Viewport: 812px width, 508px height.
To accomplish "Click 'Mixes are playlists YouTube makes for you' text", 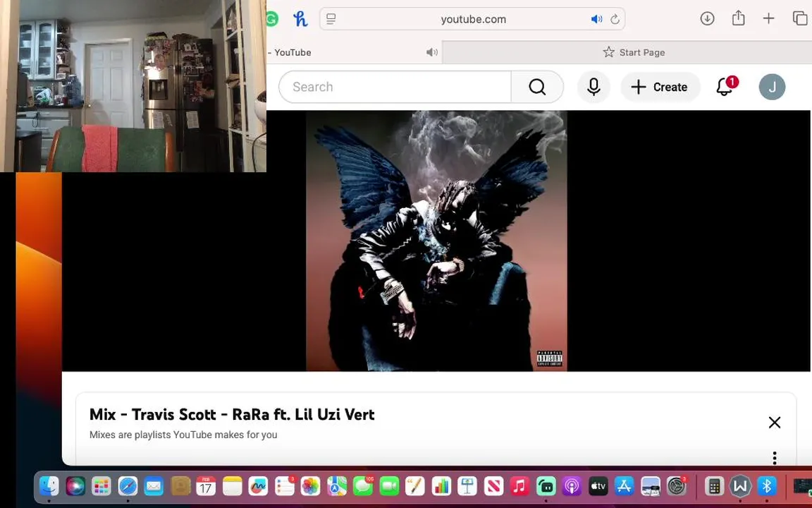I will click(183, 435).
